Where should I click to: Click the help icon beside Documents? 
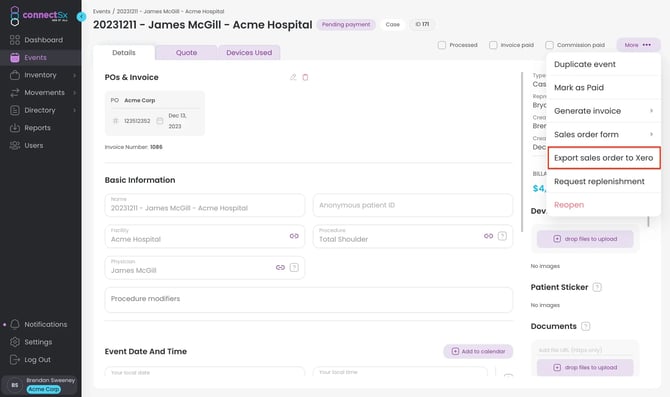point(586,326)
